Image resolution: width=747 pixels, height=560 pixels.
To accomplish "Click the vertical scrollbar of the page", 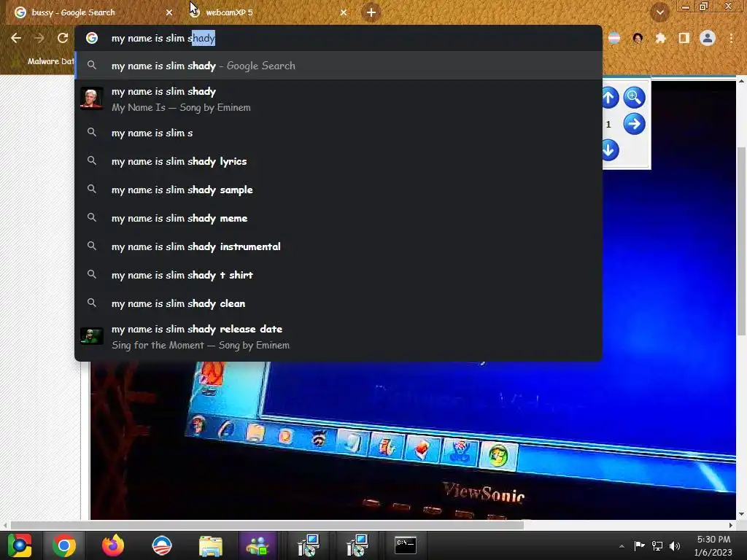I will 741,241.
